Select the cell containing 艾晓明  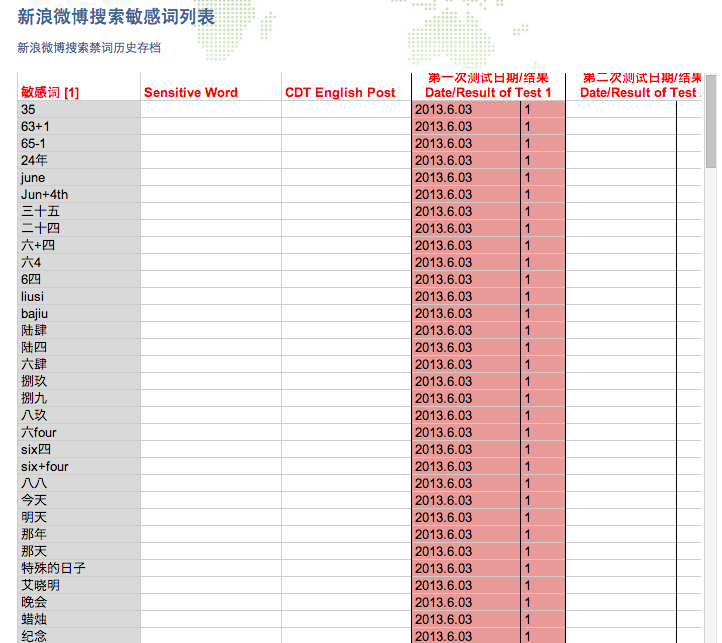pyautogui.click(x=79, y=586)
